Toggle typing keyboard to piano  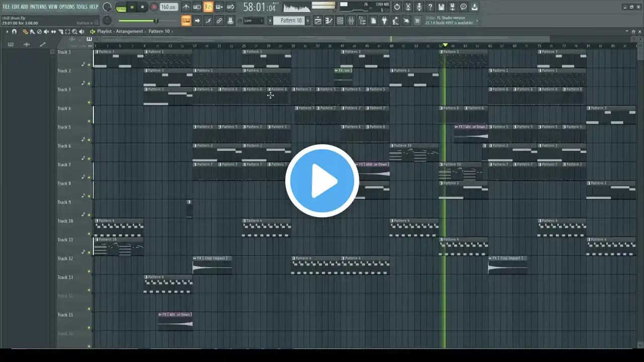point(186,21)
